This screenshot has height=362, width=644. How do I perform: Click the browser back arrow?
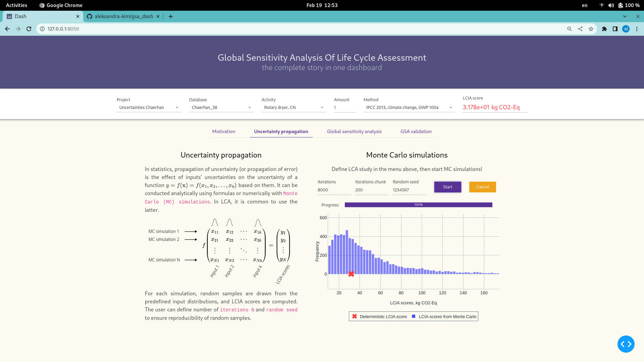pyautogui.click(x=7, y=29)
